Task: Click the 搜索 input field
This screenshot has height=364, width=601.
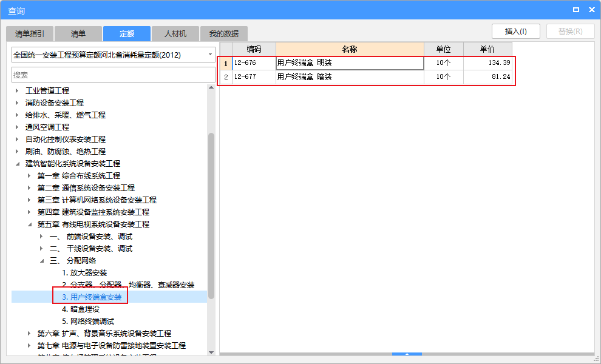Action: pos(114,75)
